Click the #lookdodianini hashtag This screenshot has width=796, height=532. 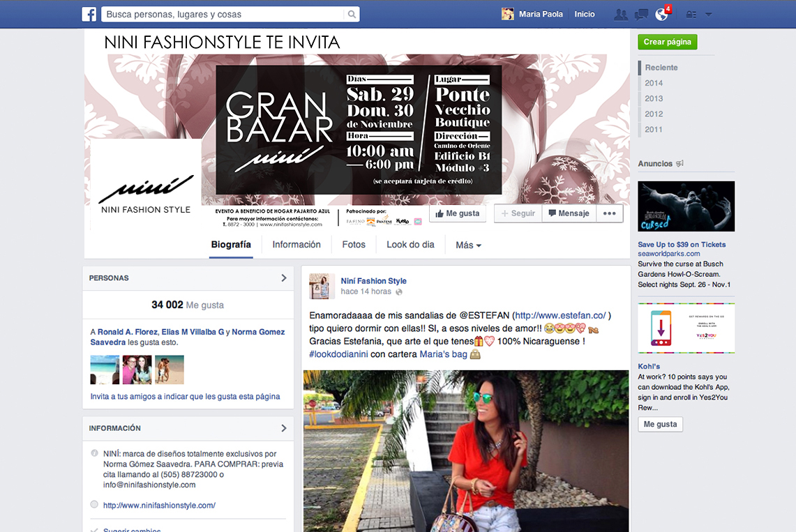point(338,354)
